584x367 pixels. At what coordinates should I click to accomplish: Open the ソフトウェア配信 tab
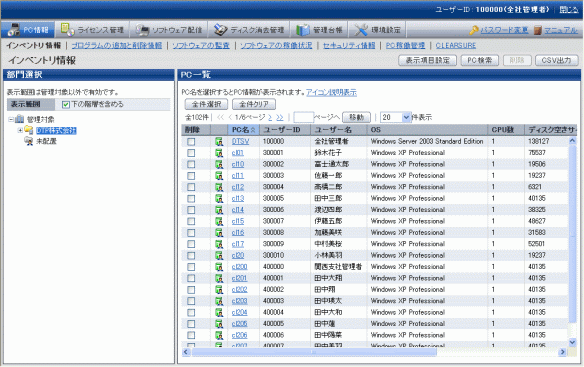169,30
